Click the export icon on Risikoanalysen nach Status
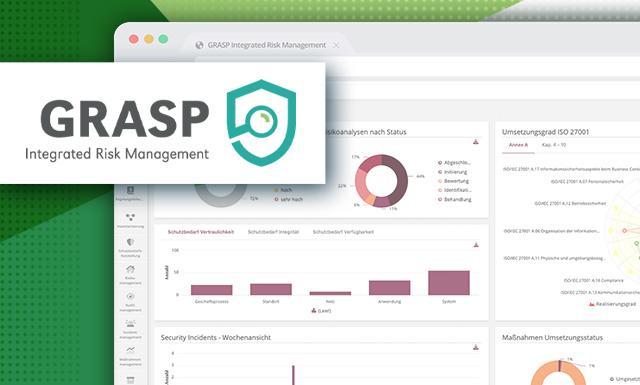Viewport: 640px width, 385px height. 476,142
